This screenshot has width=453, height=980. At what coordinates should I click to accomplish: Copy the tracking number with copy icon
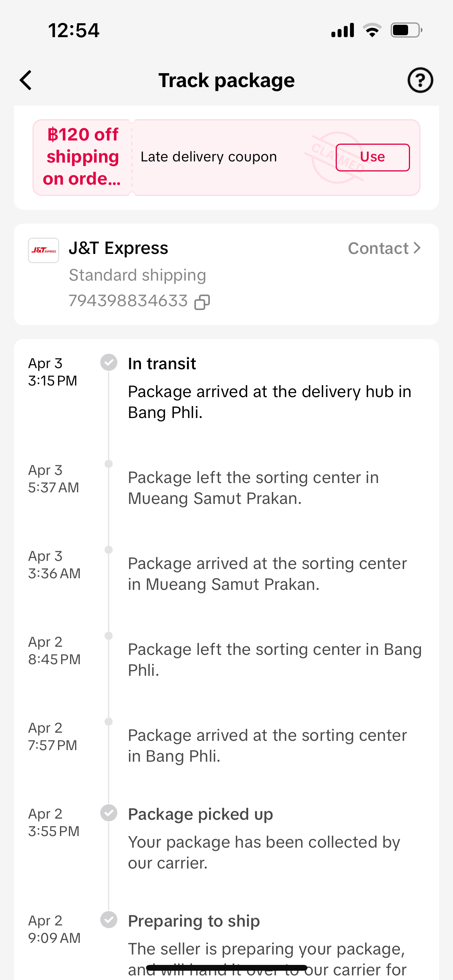tap(202, 302)
